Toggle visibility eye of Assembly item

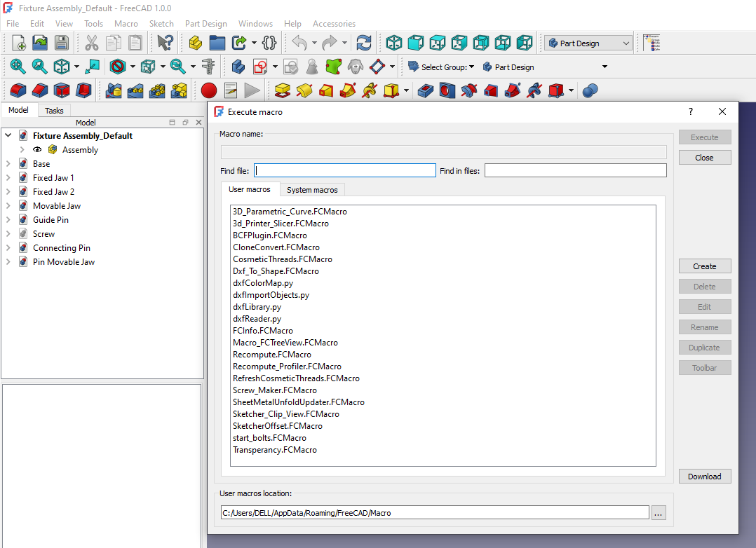click(37, 150)
